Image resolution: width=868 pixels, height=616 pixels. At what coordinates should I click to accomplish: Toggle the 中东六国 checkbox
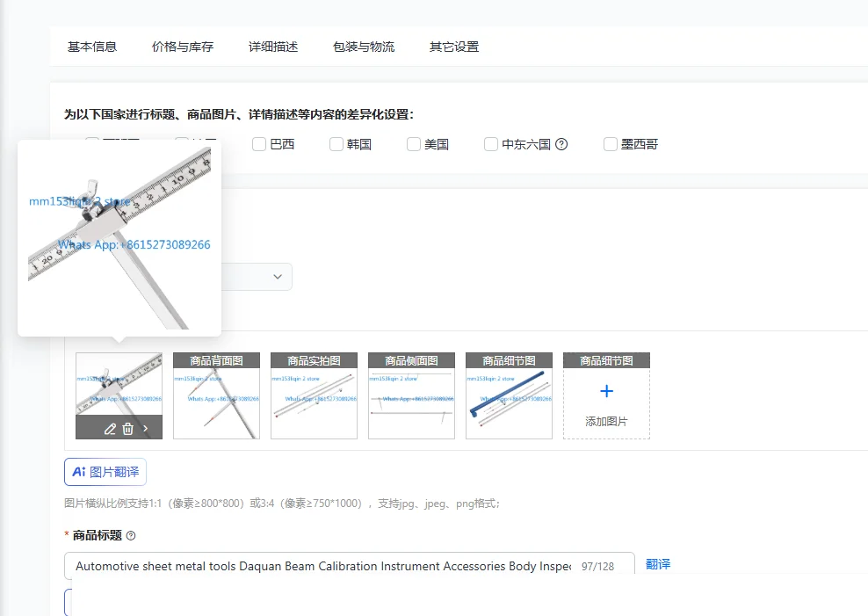click(491, 144)
